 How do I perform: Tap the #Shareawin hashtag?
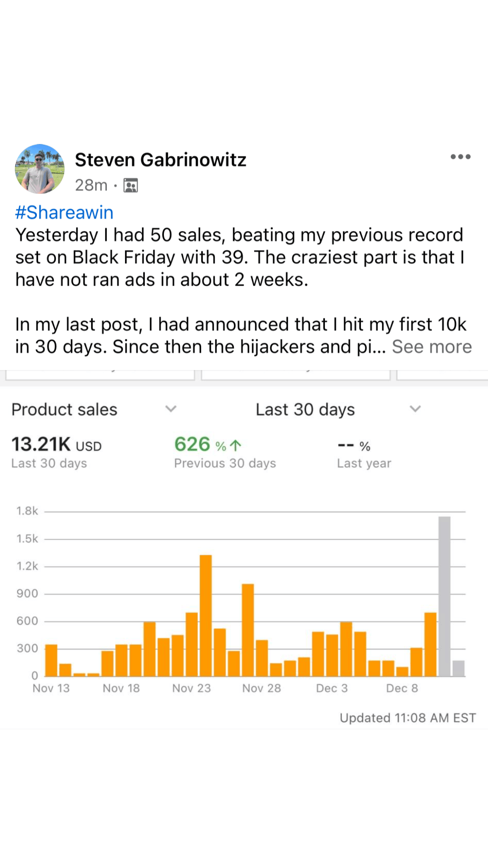coord(64,212)
